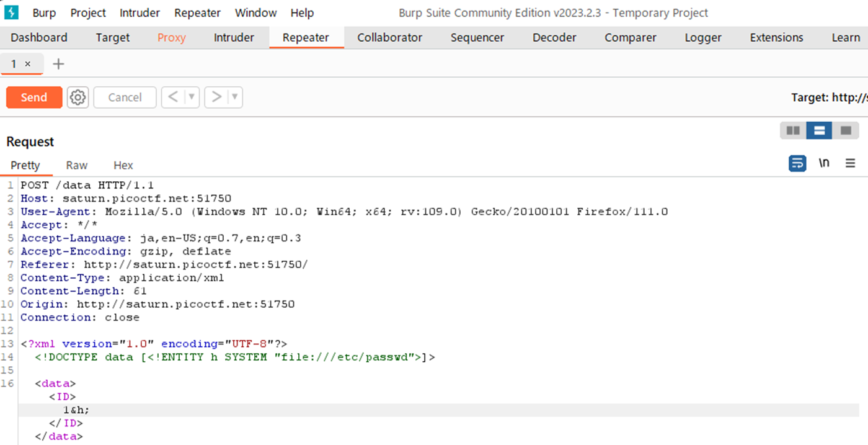Screen dimensions: 868x445
Task: Switch to side-by-side layout view
Action: pos(793,130)
